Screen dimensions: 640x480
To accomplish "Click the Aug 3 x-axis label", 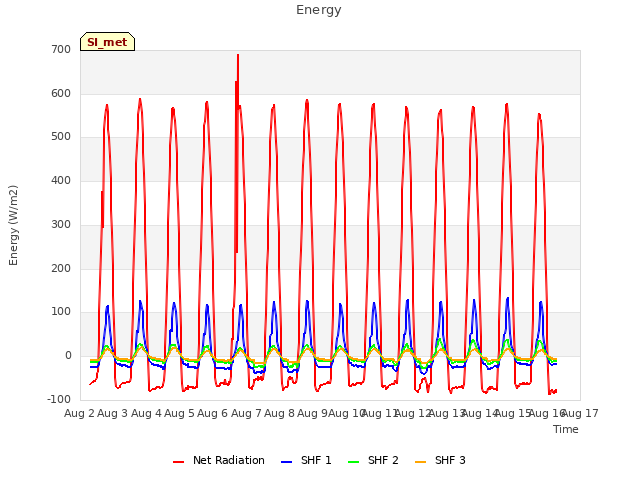I will coord(113,413).
